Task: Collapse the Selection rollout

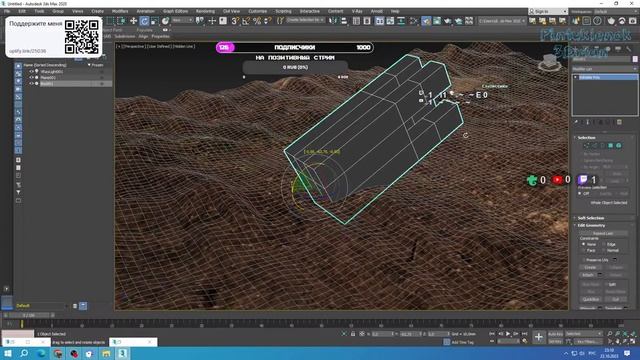Action: pos(586,138)
